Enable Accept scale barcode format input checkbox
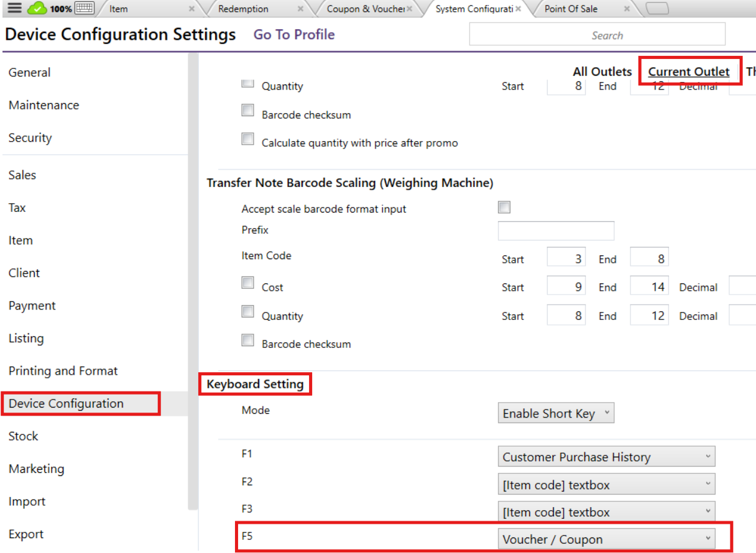This screenshot has width=756, height=553. [x=504, y=208]
